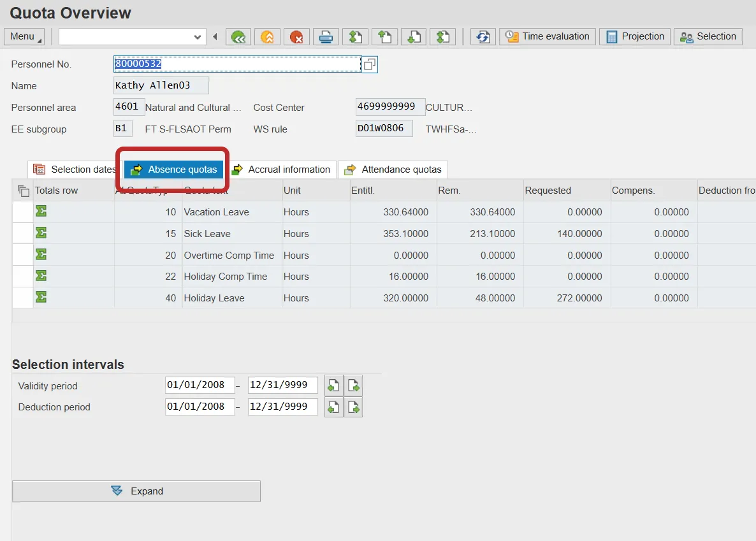Viewport: 756px width, 541px height.
Task: Click the Sigma icon for Holiday Leave
Action: pyautogui.click(x=41, y=298)
